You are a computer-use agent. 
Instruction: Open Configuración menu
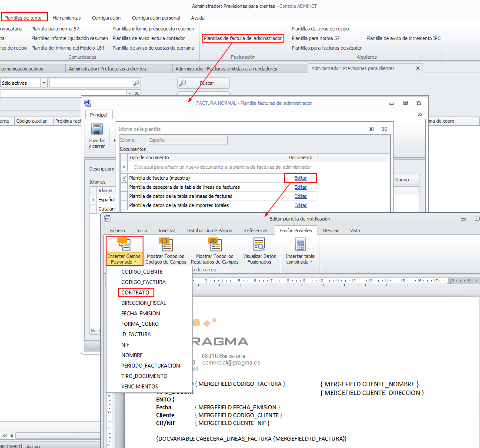click(106, 18)
